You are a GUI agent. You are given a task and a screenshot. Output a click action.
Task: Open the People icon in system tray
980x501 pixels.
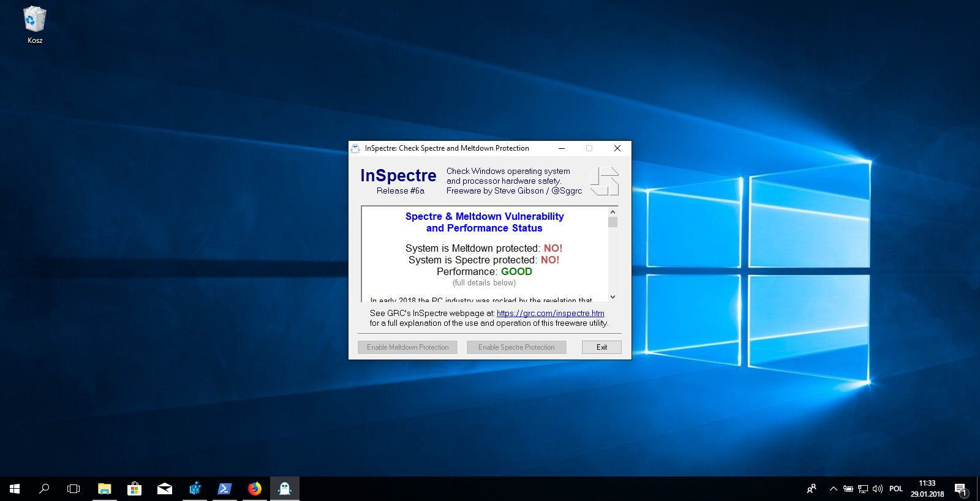[812, 489]
